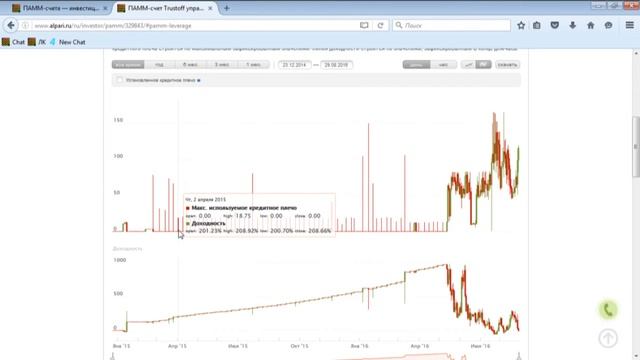Open a new tab with plus button
Screen dimensions: 640x360
(227, 8)
